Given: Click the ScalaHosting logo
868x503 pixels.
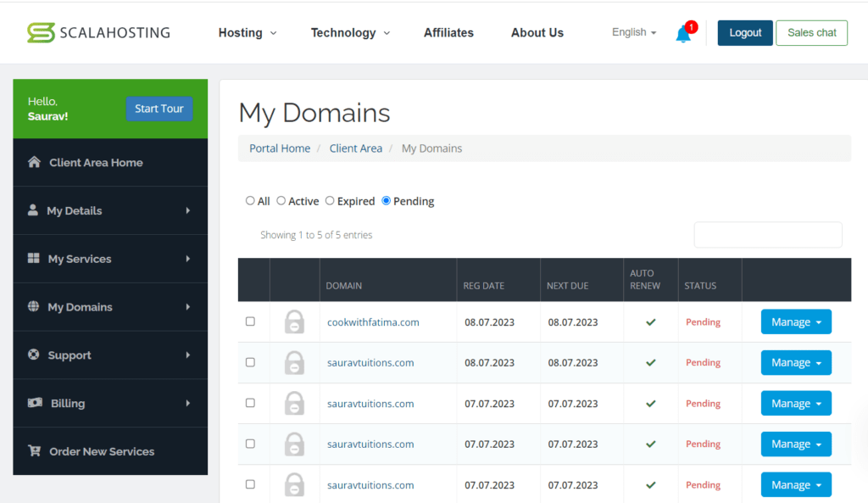Looking at the screenshot, I should [x=97, y=32].
